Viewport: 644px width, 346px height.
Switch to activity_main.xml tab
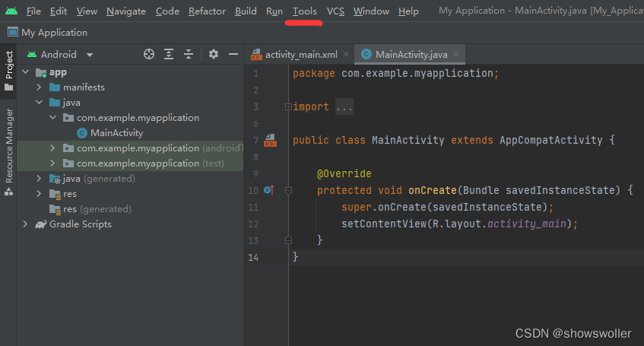pyautogui.click(x=300, y=54)
